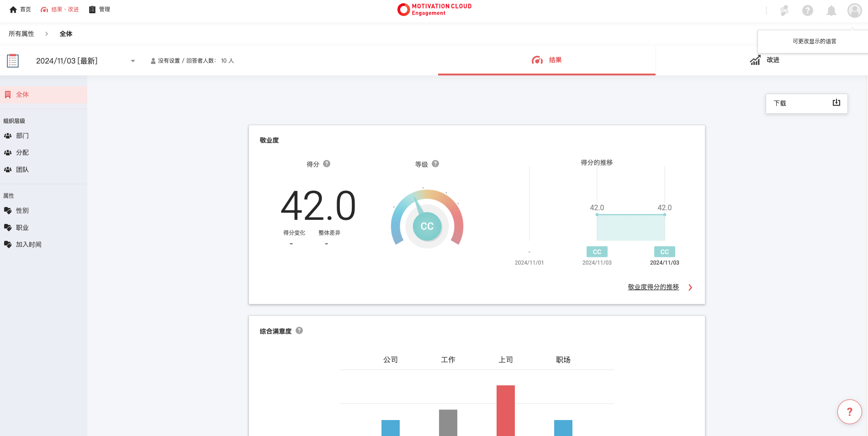Click the survey clipboard icon
The width and height of the screenshot is (868, 436).
[13, 61]
